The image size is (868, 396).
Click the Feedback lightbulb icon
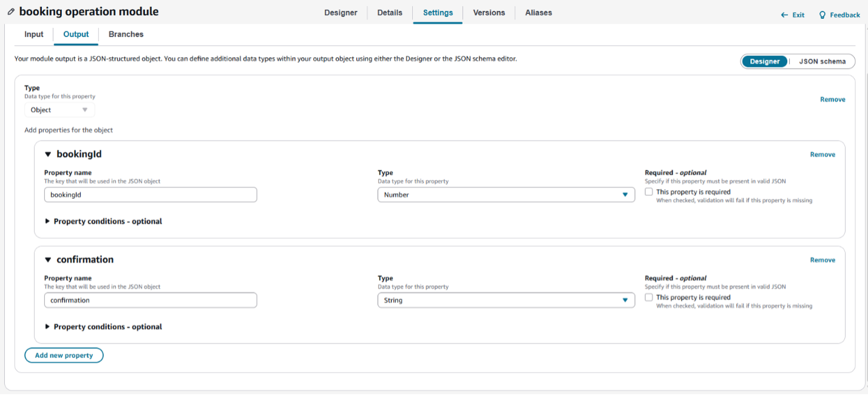click(x=822, y=15)
